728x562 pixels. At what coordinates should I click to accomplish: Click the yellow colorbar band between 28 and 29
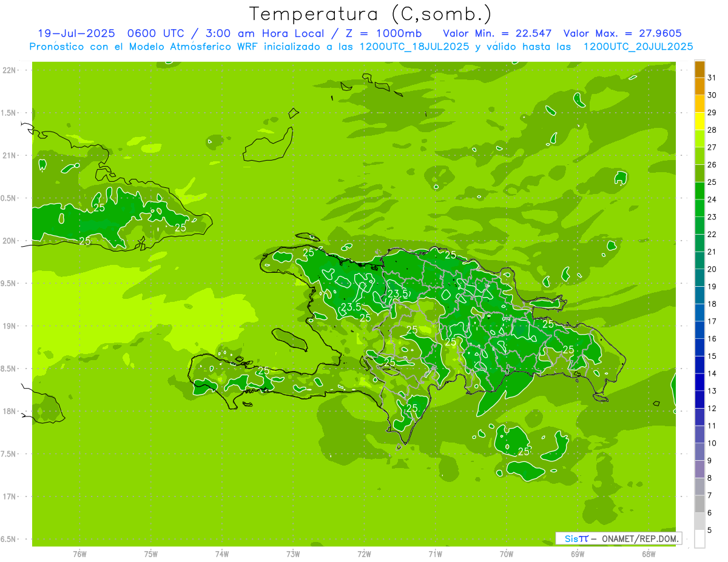point(699,121)
